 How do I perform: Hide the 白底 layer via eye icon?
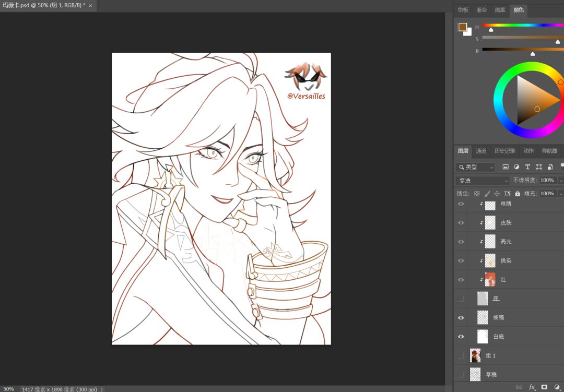pos(461,337)
